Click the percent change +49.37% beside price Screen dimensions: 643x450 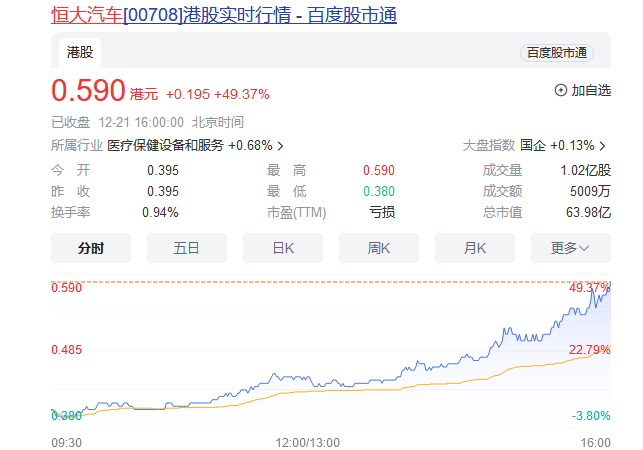(242, 94)
